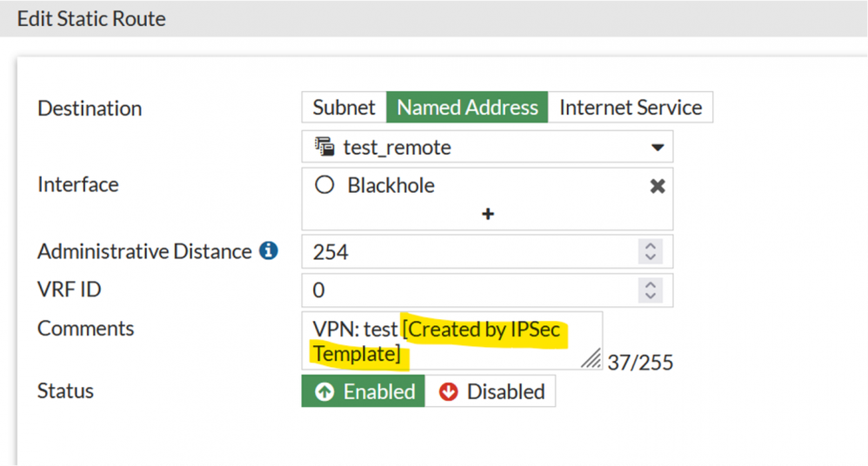The width and height of the screenshot is (868, 466).
Task: Click the VRF ID spinner arrows
Action: coord(650,290)
